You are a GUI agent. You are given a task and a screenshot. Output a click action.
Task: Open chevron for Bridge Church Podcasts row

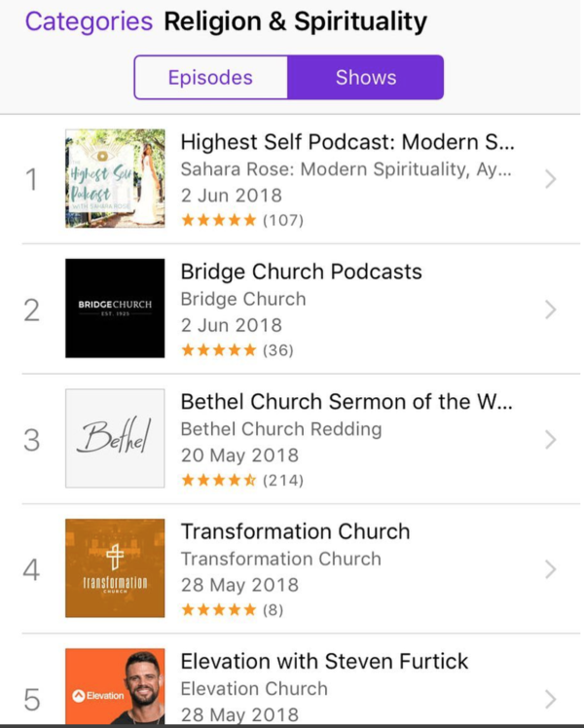tap(551, 309)
